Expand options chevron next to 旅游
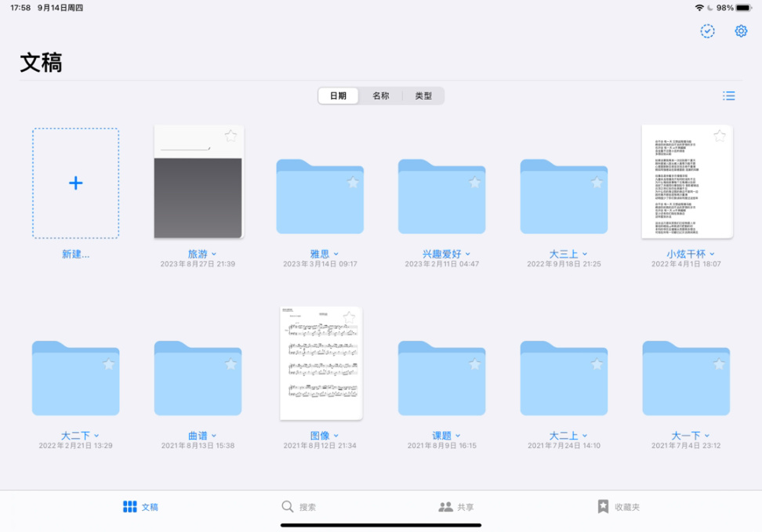The width and height of the screenshot is (762, 532). coord(214,254)
